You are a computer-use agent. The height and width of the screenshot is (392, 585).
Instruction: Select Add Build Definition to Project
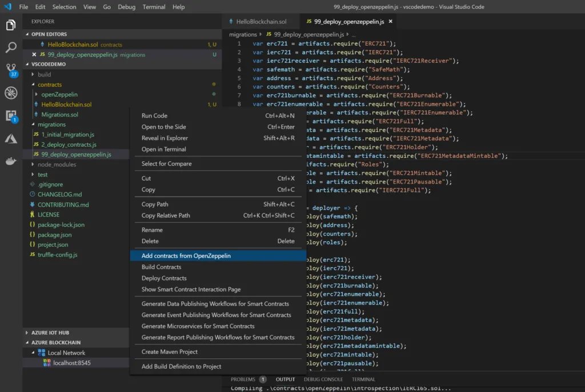(218, 367)
